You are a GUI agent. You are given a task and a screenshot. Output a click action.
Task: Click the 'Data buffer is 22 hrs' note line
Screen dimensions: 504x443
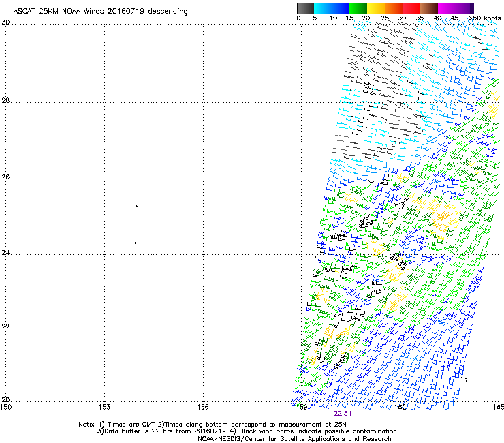click(247, 431)
